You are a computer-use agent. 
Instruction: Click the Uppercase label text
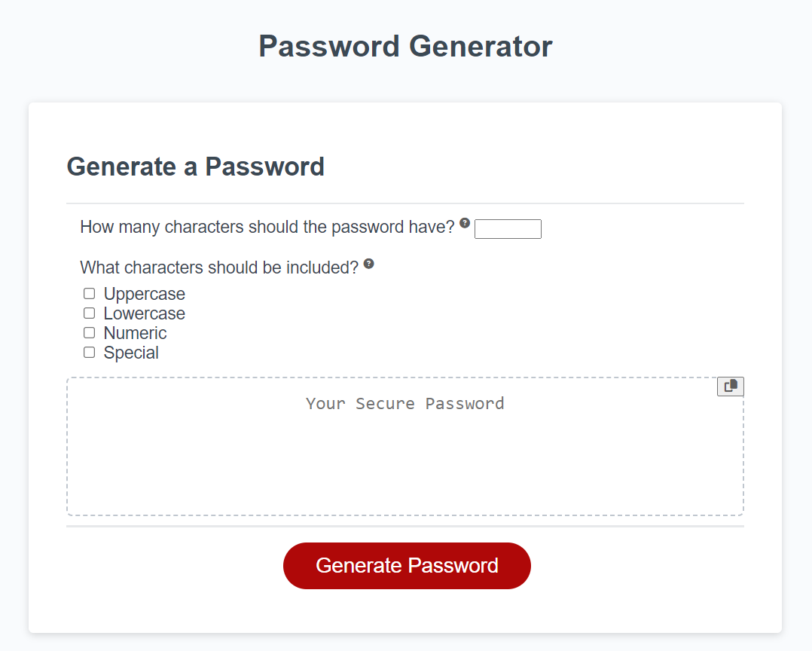click(144, 294)
